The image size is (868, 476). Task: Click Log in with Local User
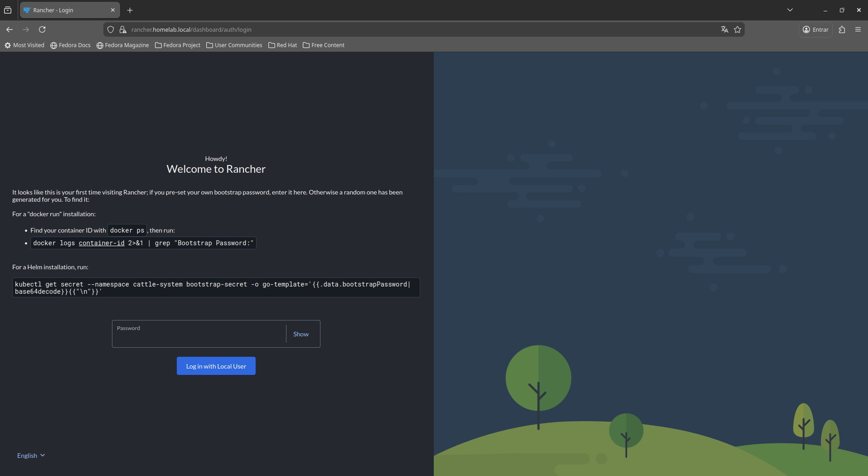point(216,366)
